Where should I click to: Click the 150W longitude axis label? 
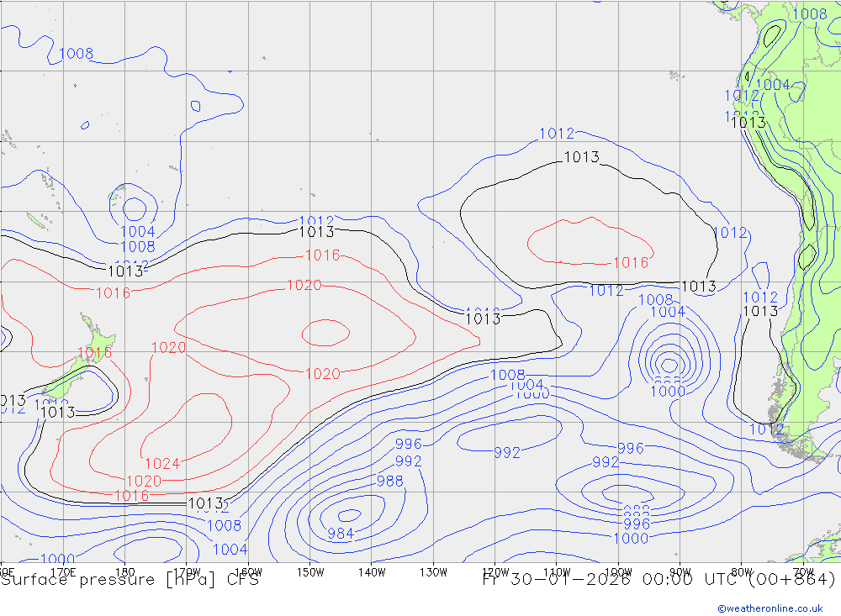(310, 572)
